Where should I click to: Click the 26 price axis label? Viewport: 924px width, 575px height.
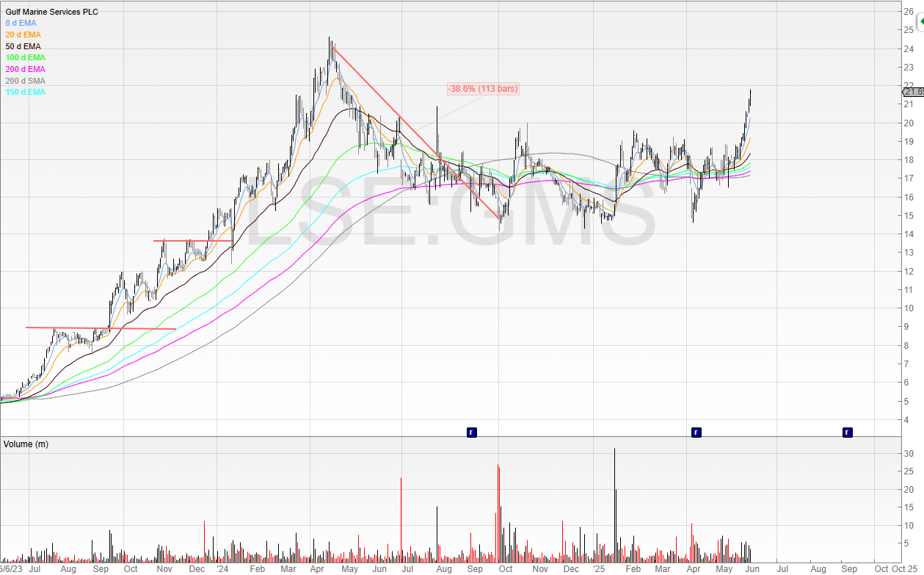909,11
